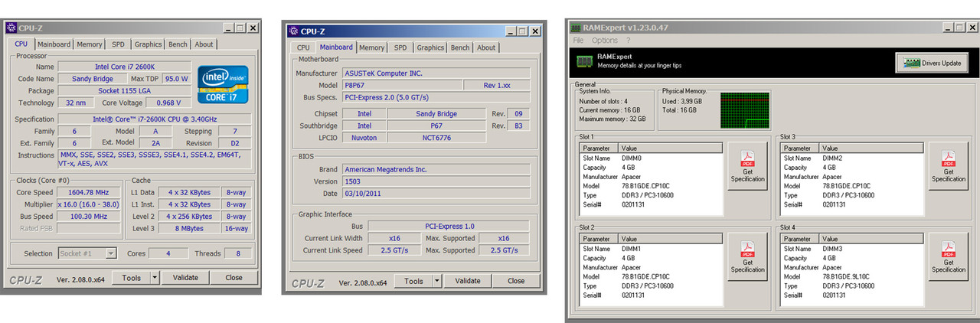Click Slot Name DIMM0 row in Slot 1
The height and width of the screenshot is (323, 980).
click(x=652, y=158)
